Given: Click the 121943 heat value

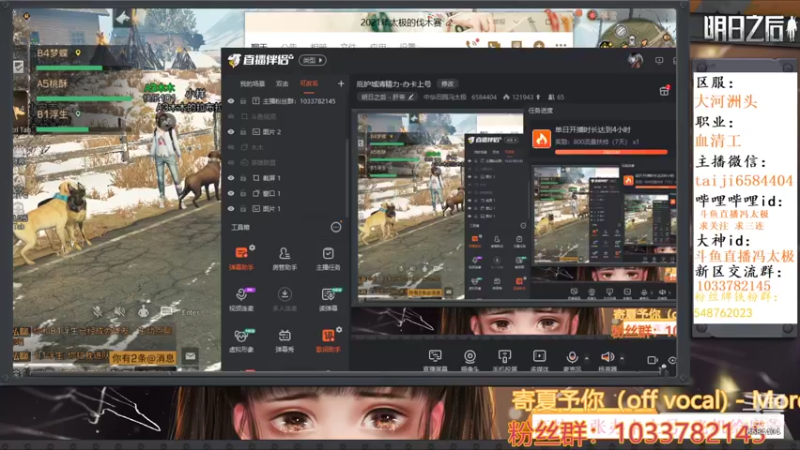Looking at the screenshot, I should coord(521,97).
